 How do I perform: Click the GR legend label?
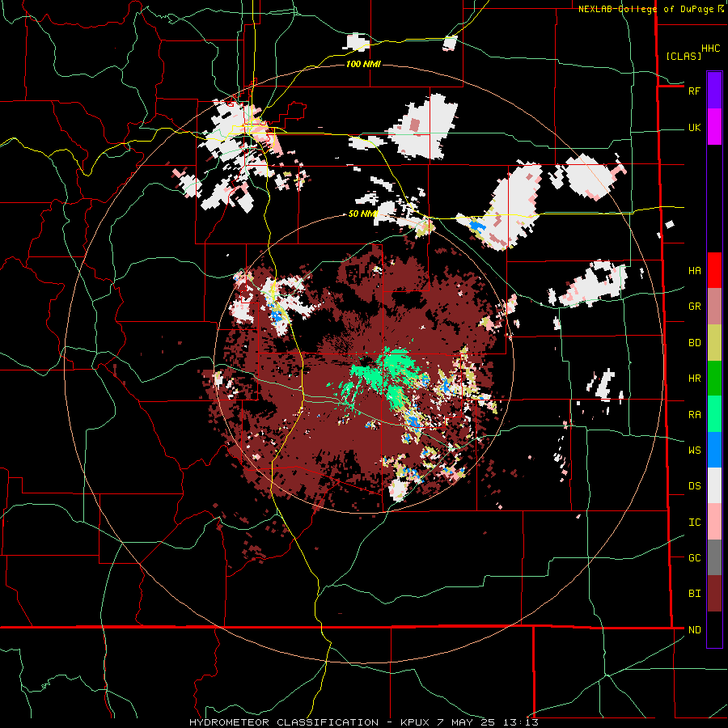694,307
